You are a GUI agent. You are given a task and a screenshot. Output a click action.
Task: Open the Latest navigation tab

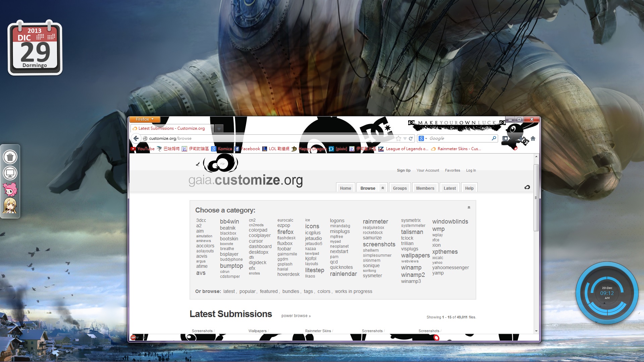(449, 188)
